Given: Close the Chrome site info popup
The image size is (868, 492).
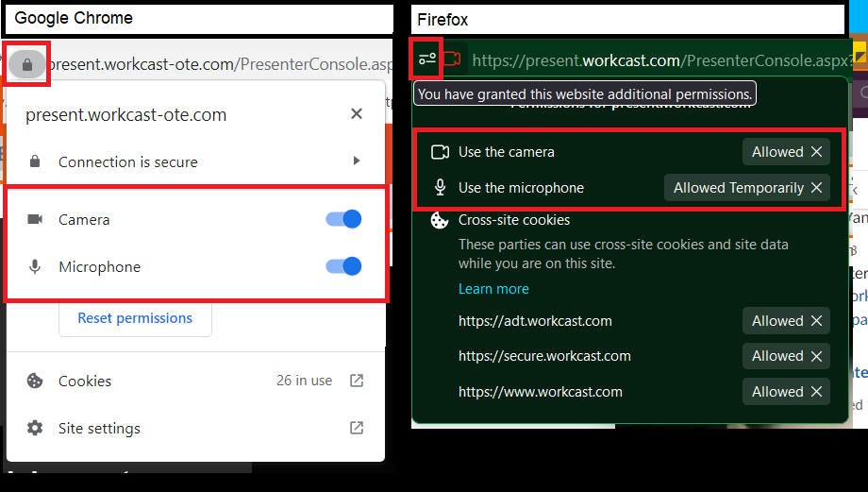Looking at the screenshot, I should tap(357, 113).
